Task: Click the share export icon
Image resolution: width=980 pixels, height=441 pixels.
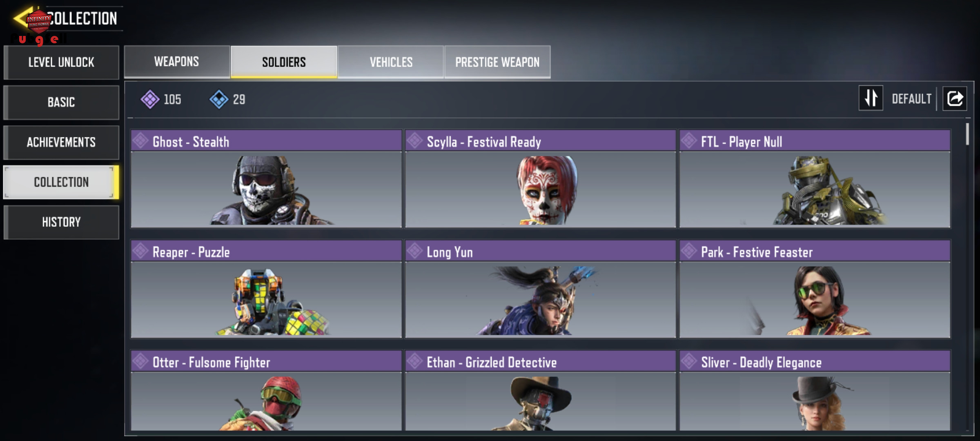Action: [955, 98]
